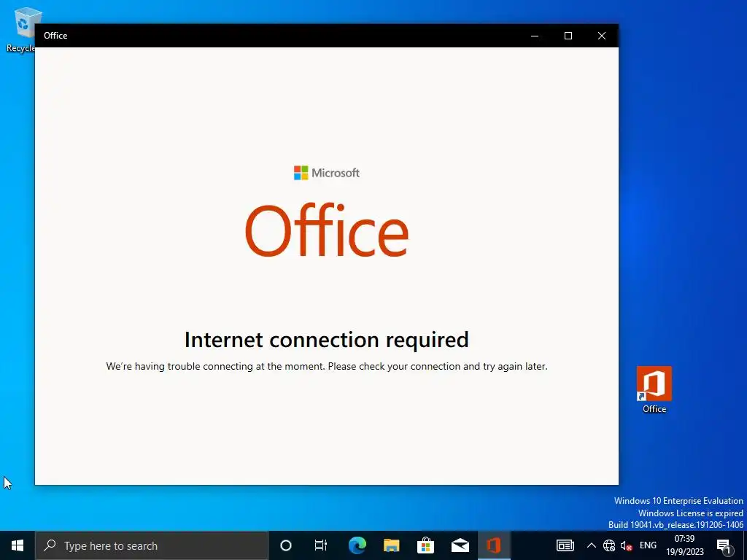747x560 pixels.
Task: Click the large orange Office wordmark
Action: [327, 230]
